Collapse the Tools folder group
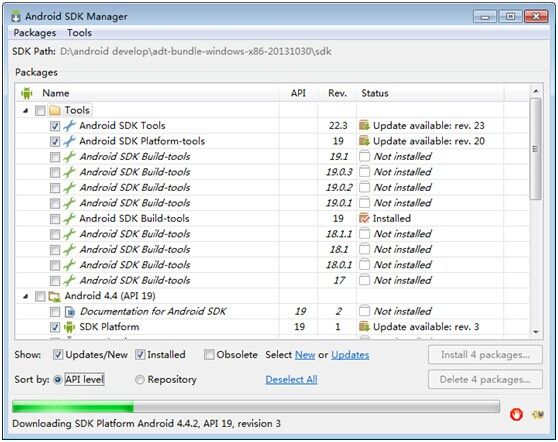 [x=25, y=111]
